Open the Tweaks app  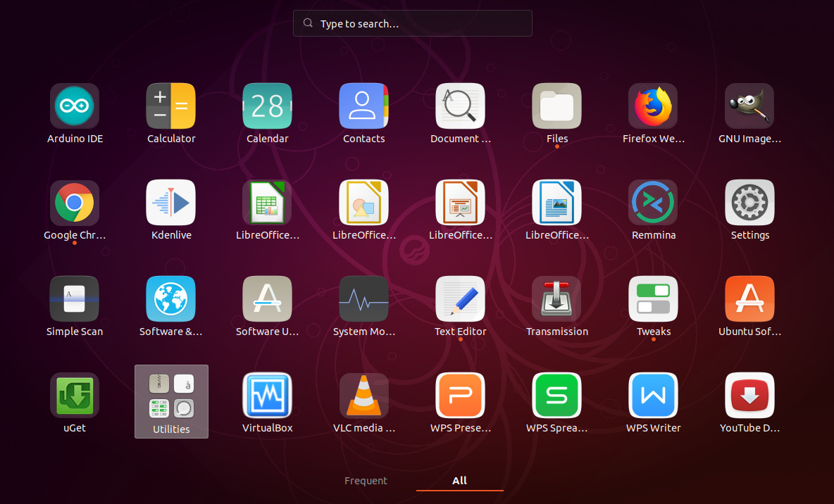pyautogui.click(x=653, y=299)
